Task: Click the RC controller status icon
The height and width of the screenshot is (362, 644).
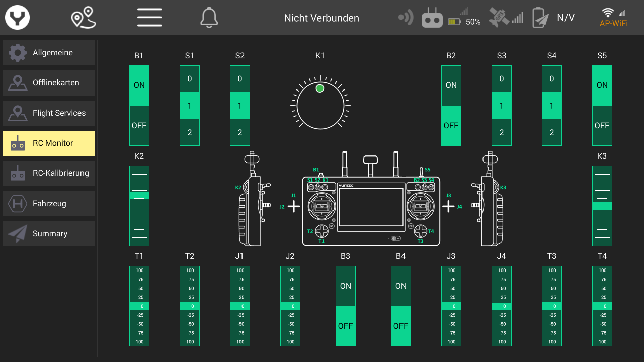Action: [432, 18]
